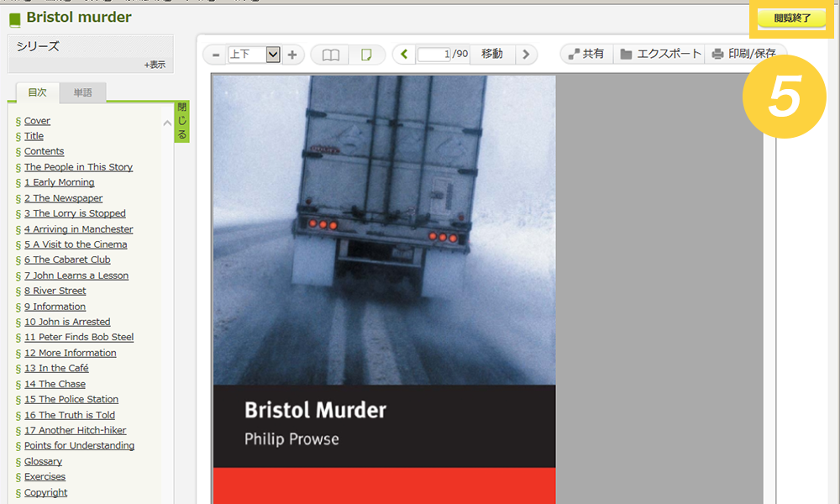Open the Title link in contents
Image resolution: width=840 pixels, height=504 pixels.
point(34,136)
